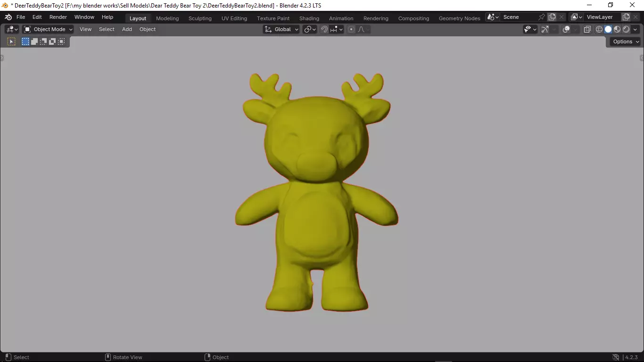This screenshot has width=644, height=362.
Task: Toggle viewport overlays
Action: pyautogui.click(x=567, y=29)
